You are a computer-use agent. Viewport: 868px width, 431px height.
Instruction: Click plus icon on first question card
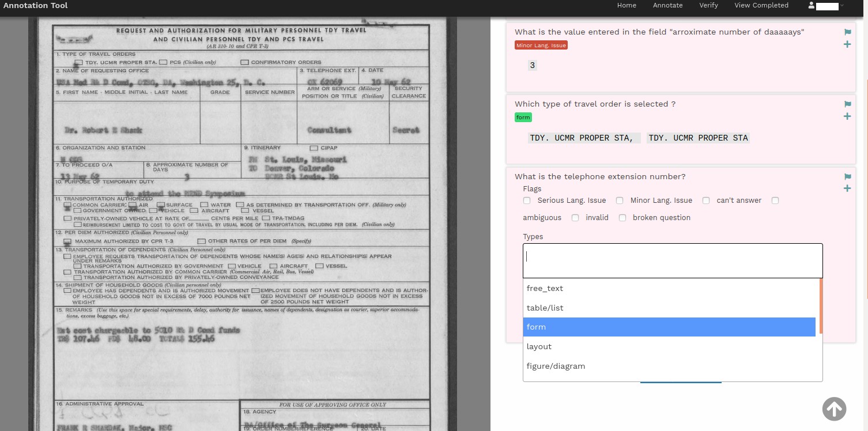pyautogui.click(x=847, y=44)
